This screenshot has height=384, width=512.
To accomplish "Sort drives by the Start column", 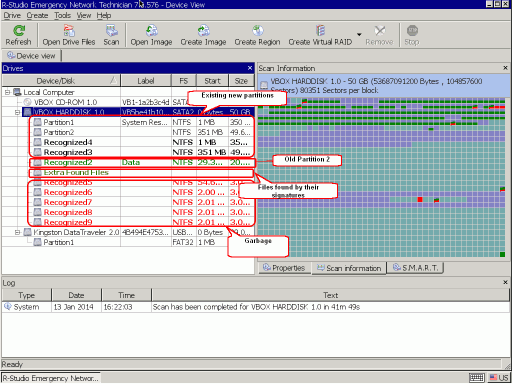I will [212, 81].
